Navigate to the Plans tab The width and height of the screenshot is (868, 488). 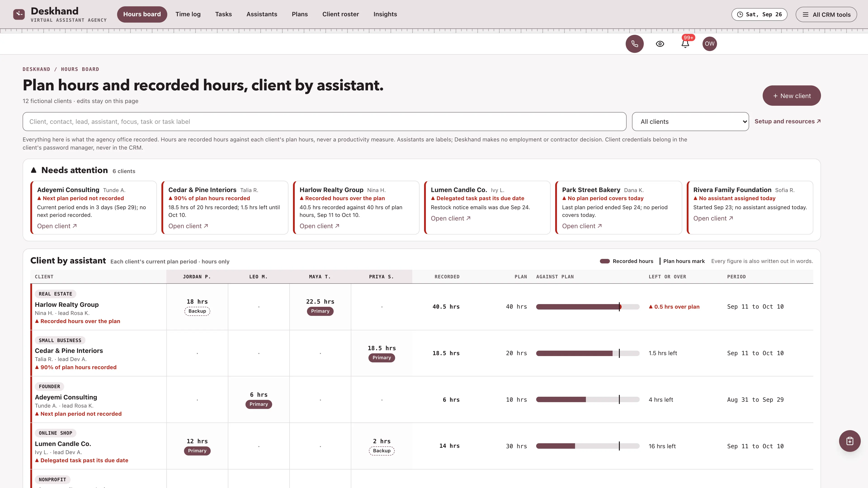click(x=300, y=14)
